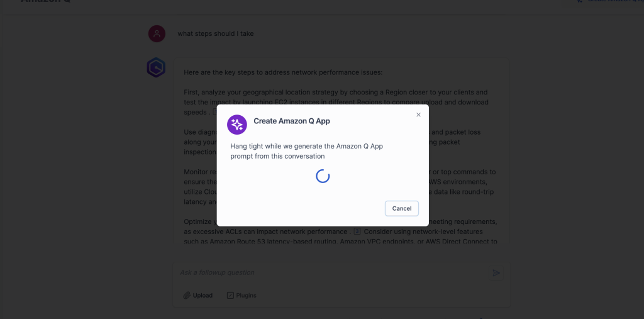Click the Plugins text label
This screenshot has height=319, width=644.
coord(247,295)
